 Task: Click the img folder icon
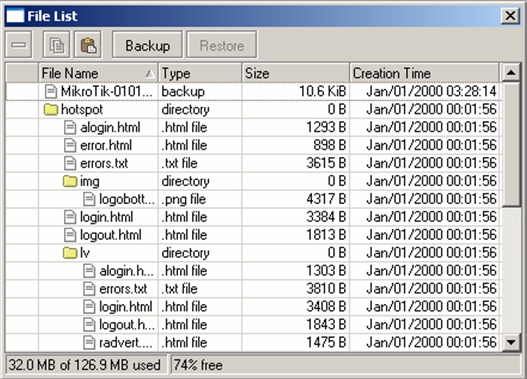click(70, 181)
